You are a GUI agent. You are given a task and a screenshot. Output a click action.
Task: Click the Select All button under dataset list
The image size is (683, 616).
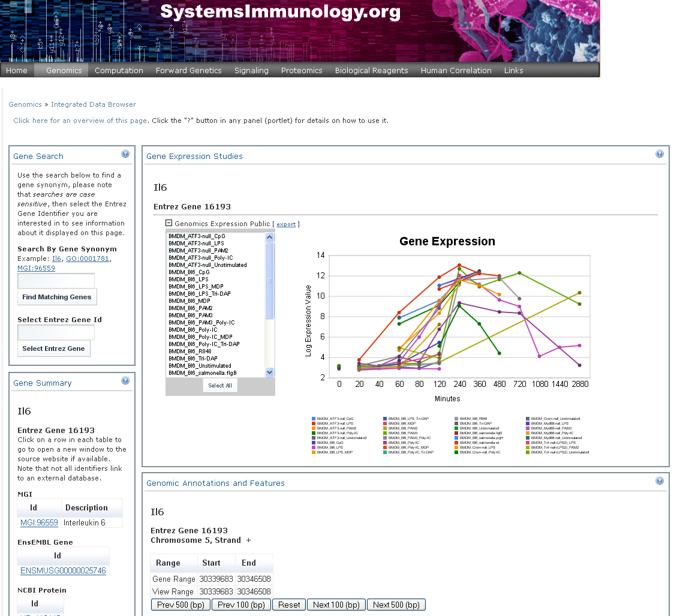(220, 386)
